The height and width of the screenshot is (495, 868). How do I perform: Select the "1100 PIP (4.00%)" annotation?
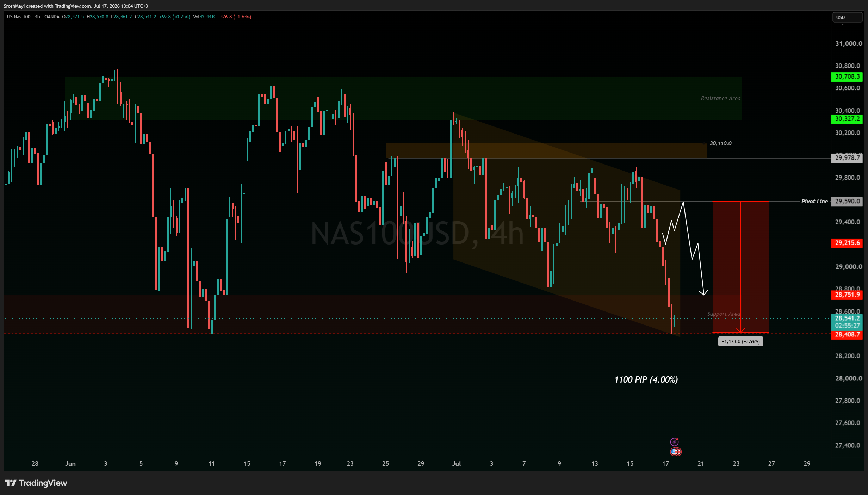click(x=646, y=380)
